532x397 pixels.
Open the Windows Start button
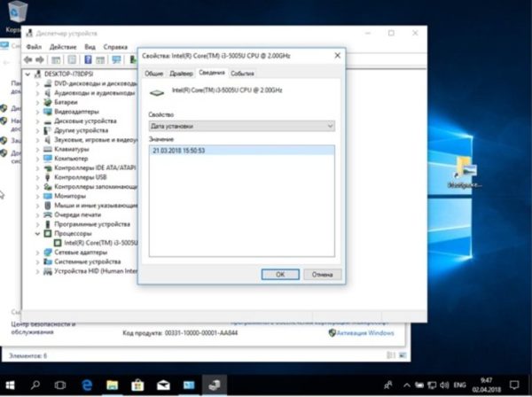click(x=10, y=385)
